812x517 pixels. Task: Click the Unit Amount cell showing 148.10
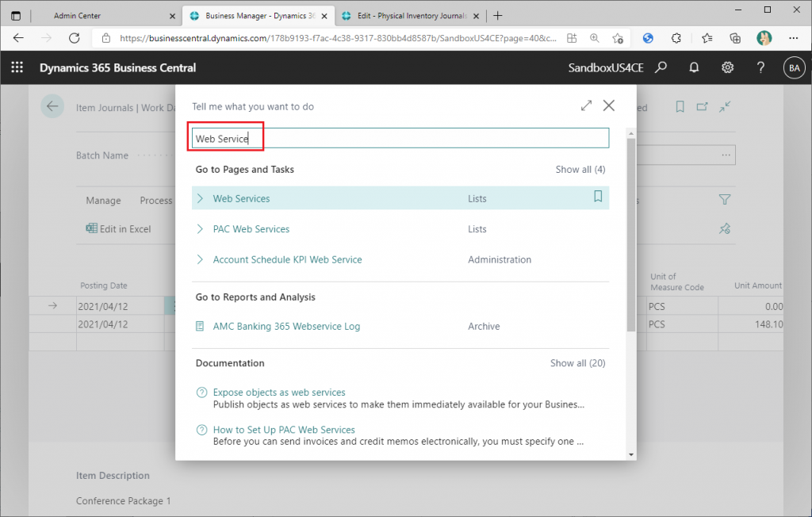pos(751,324)
